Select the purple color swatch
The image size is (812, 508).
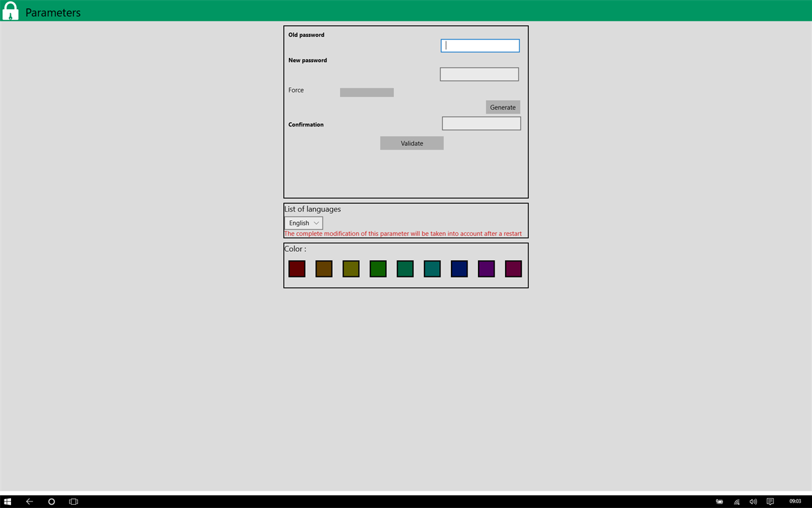point(486,269)
